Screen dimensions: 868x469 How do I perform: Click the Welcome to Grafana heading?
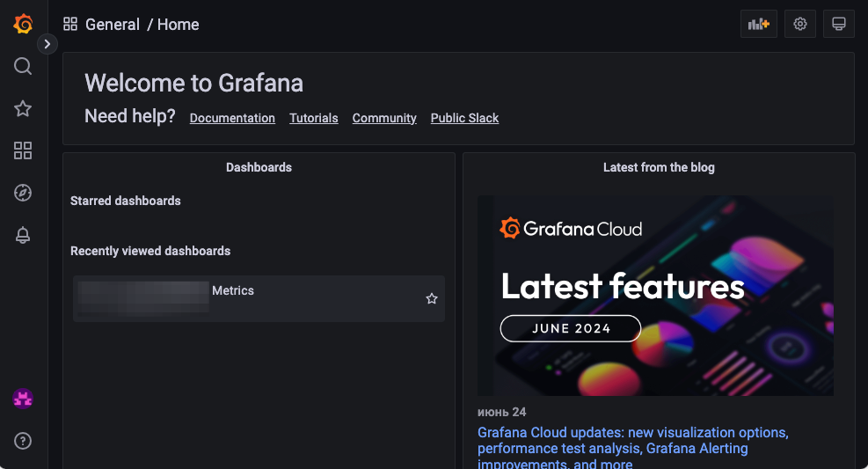coord(193,83)
